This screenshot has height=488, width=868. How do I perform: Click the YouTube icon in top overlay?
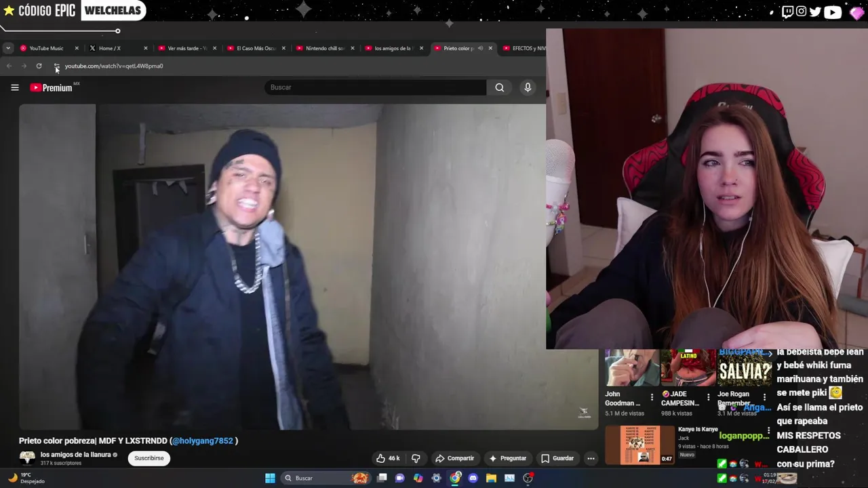click(x=833, y=12)
